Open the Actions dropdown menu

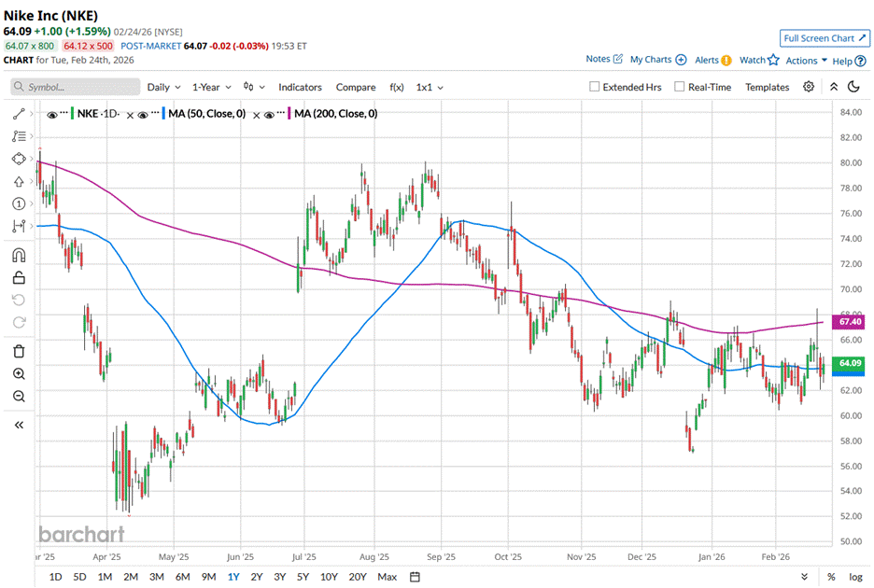tap(806, 61)
